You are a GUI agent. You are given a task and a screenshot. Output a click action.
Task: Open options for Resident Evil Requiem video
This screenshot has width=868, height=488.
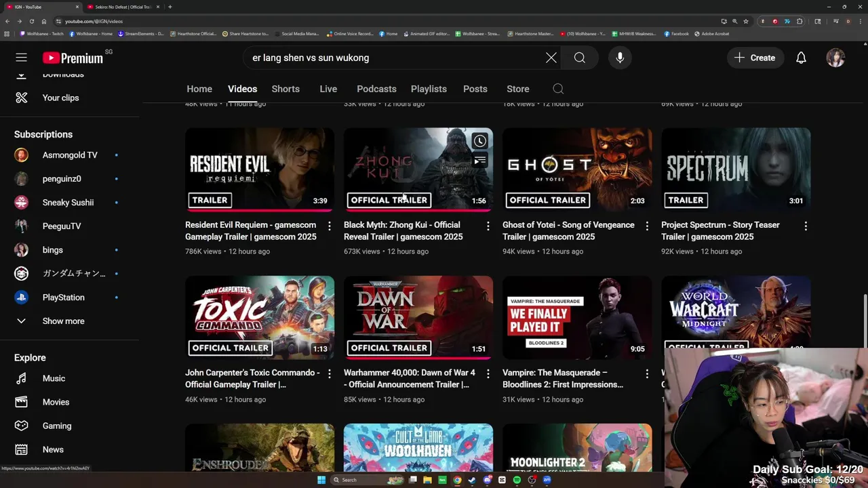coord(330,226)
